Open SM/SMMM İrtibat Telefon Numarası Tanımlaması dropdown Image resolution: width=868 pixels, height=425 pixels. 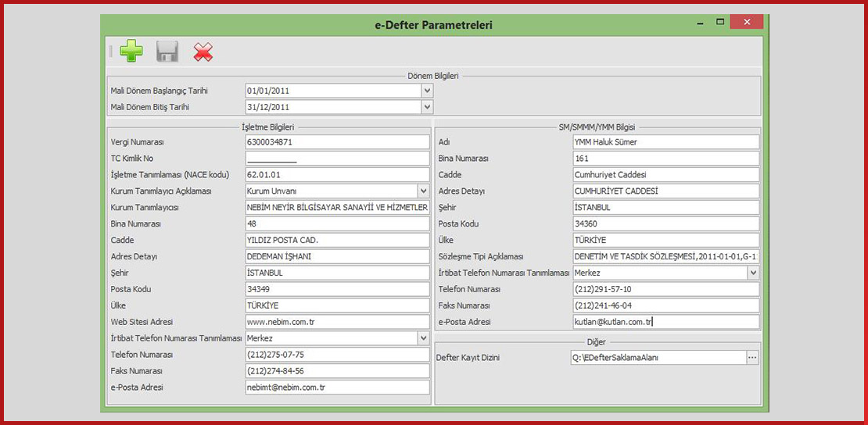tap(753, 273)
